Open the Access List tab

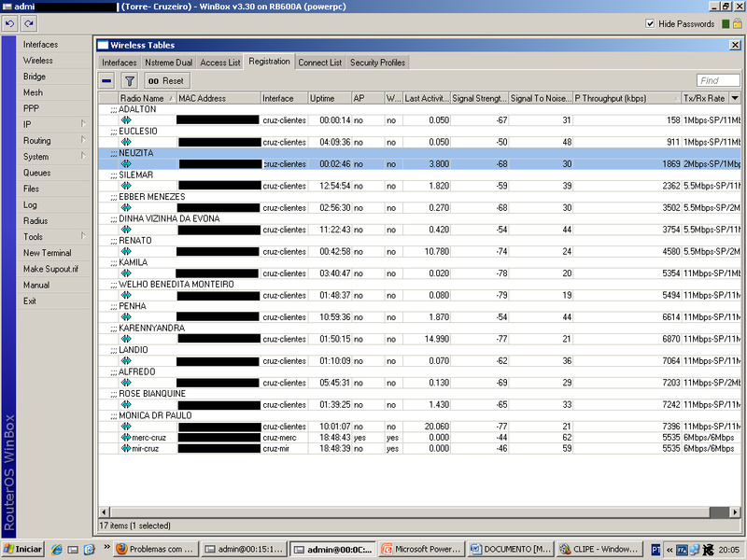[x=220, y=63]
